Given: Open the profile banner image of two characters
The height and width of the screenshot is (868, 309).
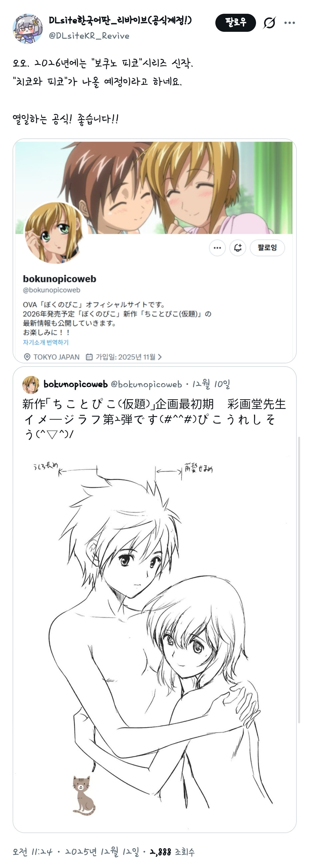Looking at the screenshot, I should tap(154, 188).
